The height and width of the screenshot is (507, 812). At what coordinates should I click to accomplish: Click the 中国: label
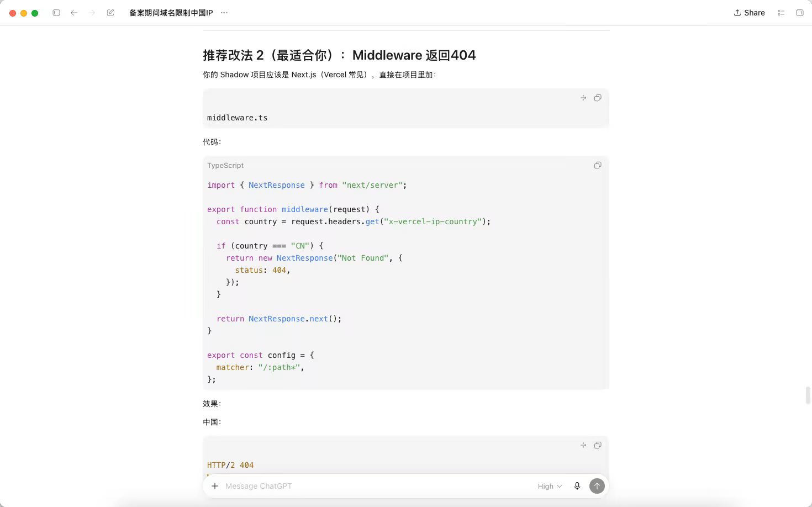(x=212, y=422)
